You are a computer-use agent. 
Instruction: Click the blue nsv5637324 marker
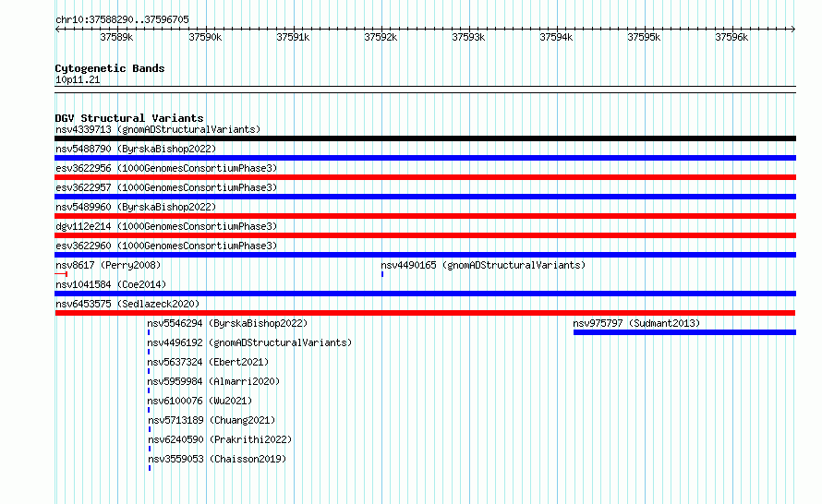tap(149, 371)
